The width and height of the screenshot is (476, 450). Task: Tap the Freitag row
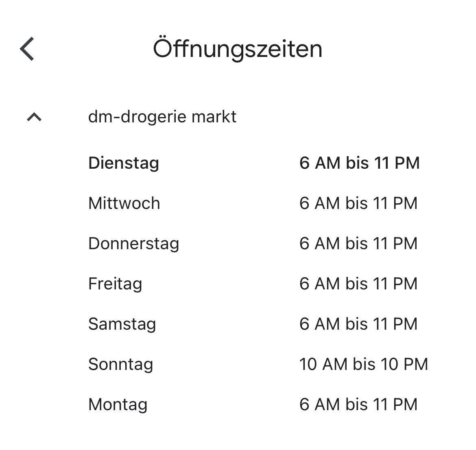coord(115,283)
